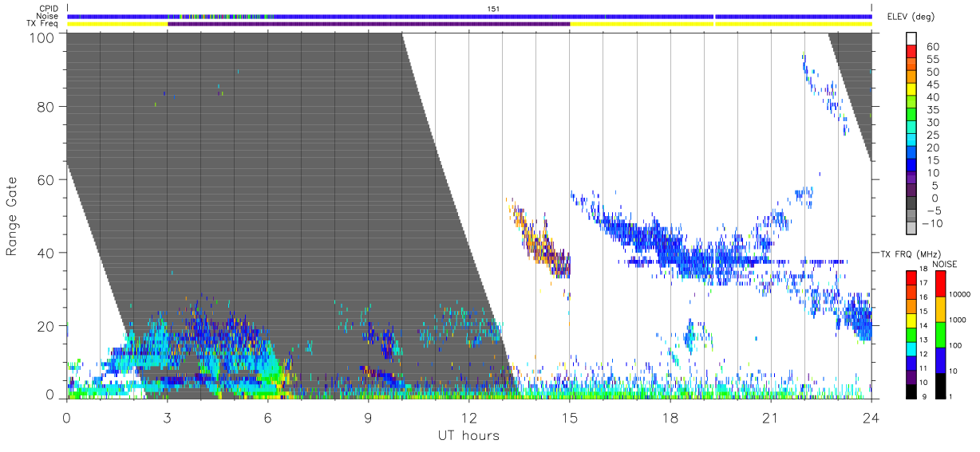The width and height of the screenshot is (980, 452).
Task: Select the white top swatch of the ELEV colorbar
Action: pyautogui.click(x=911, y=40)
